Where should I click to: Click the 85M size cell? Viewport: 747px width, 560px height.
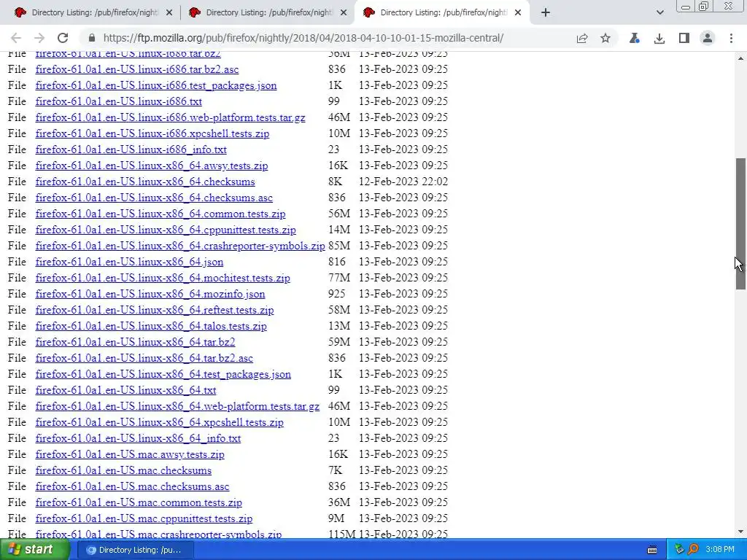pyautogui.click(x=339, y=246)
